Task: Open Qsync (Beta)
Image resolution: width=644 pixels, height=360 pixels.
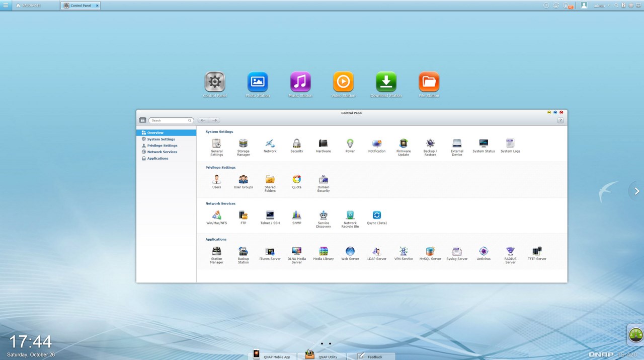Action: 377,218
